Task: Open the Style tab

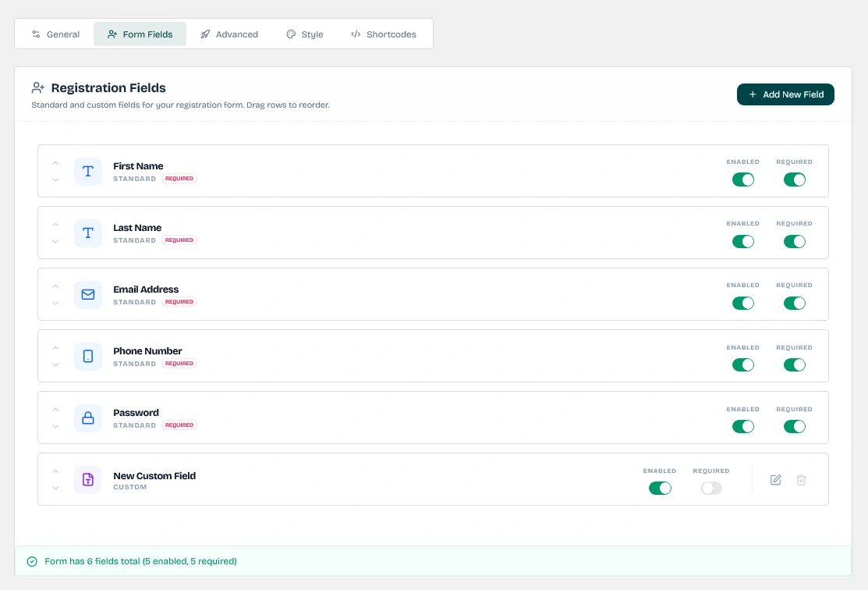Action: click(304, 34)
